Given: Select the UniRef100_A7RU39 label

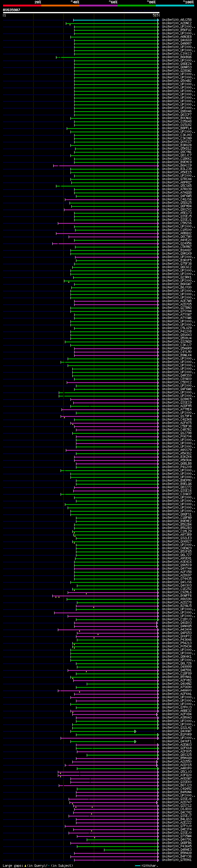Looking at the screenshot, I should [x=176, y=189].
